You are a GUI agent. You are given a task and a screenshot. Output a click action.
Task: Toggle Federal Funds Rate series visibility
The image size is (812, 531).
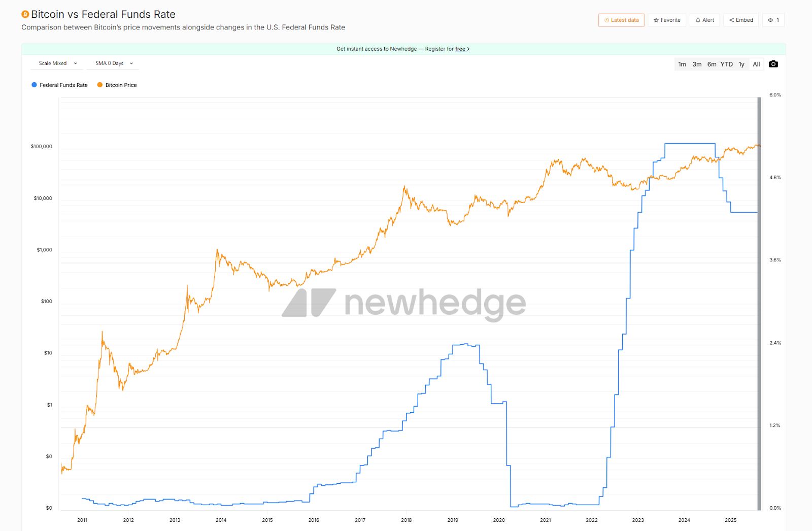63,85
